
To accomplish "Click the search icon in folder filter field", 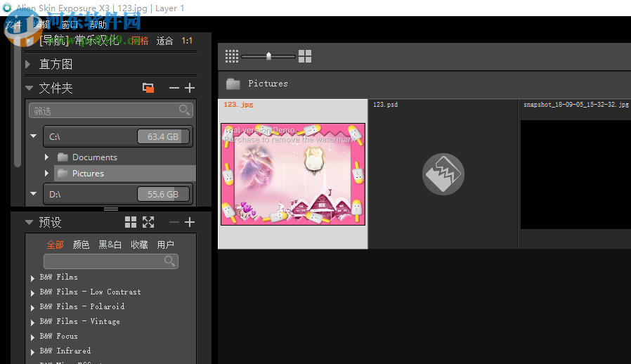I will coord(184,110).
